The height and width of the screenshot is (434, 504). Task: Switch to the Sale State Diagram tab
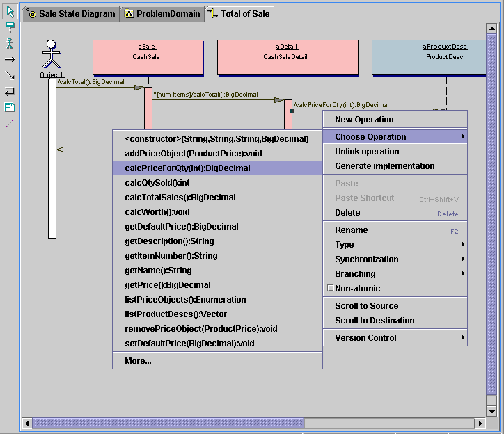pyautogui.click(x=70, y=14)
